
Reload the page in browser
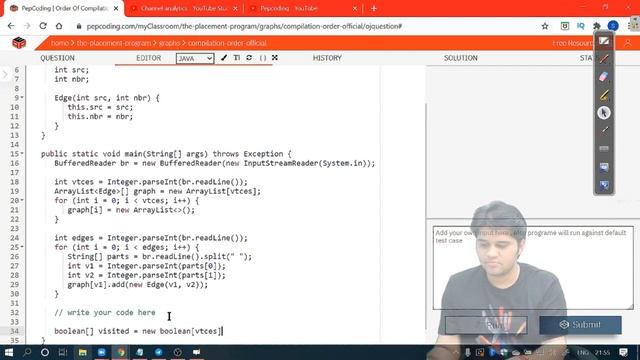point(43,26)
